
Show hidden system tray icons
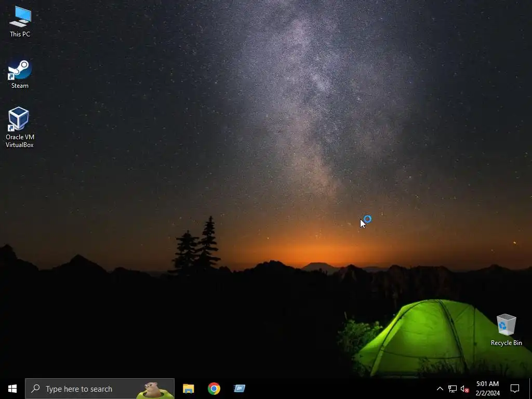pos(440,389)
